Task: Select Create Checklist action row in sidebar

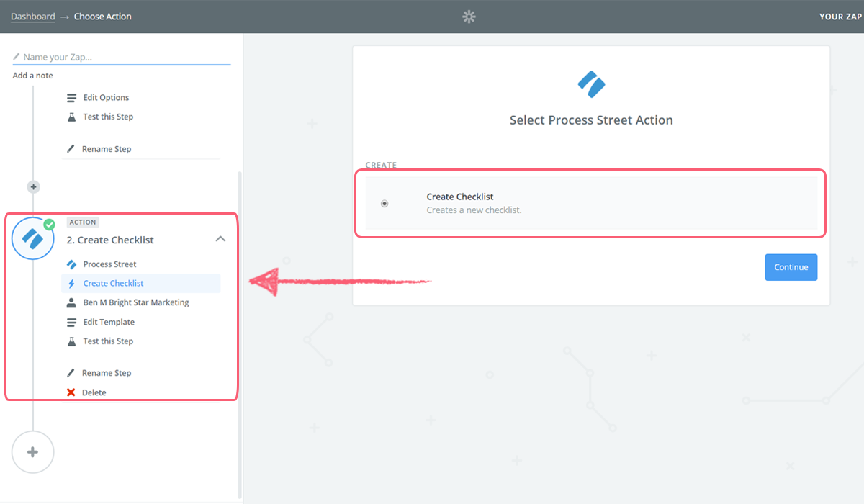Action: 141,284
